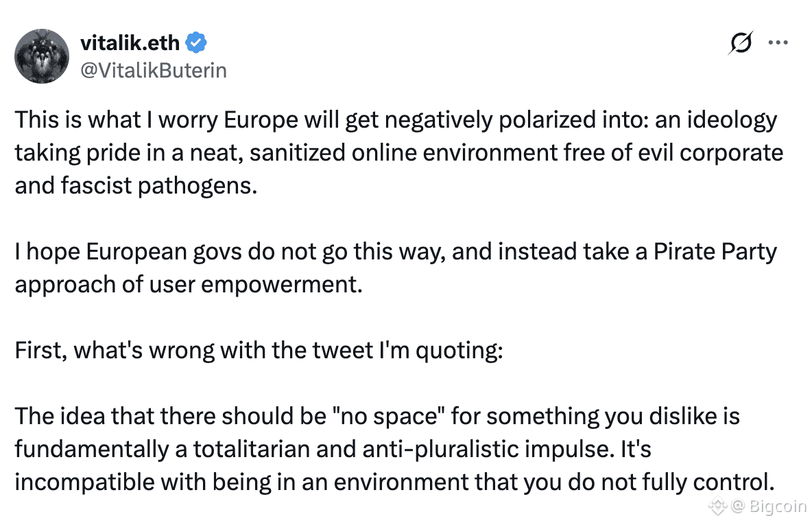The width and height of the screenshot is (812, 523).
Task: Click the line "First, what's wrong with the tweet"
Action: click(x=259, y=350)
